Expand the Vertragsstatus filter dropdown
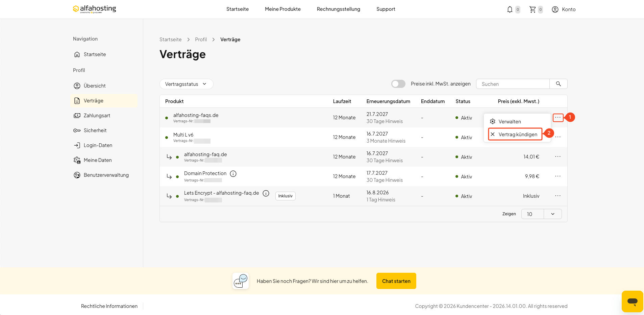Viewport: 644px width, 315px height. click(186, 84)
